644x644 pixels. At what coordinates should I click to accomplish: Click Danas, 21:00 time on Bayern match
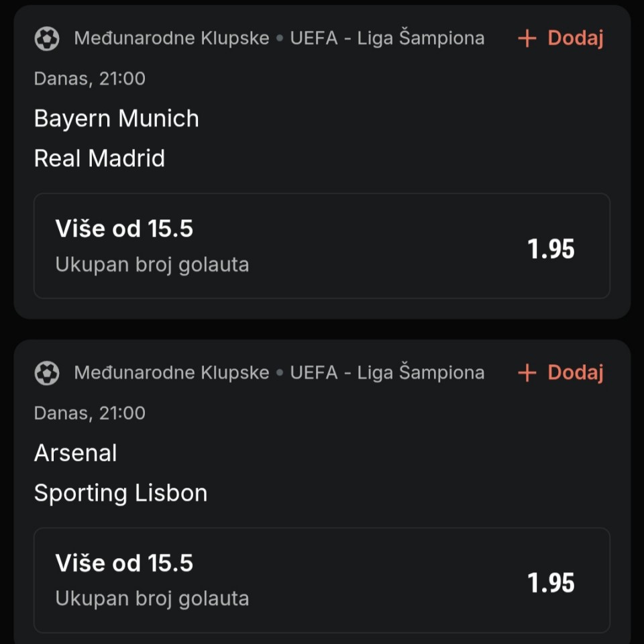(89, 78)
